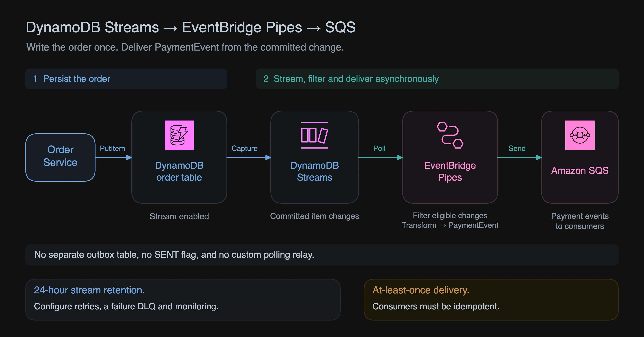Image resolution: width=644 pixels, height=337 pixels.
Task: Select the 'DynamoDB Streams' node label
Action: pos(314,171)
